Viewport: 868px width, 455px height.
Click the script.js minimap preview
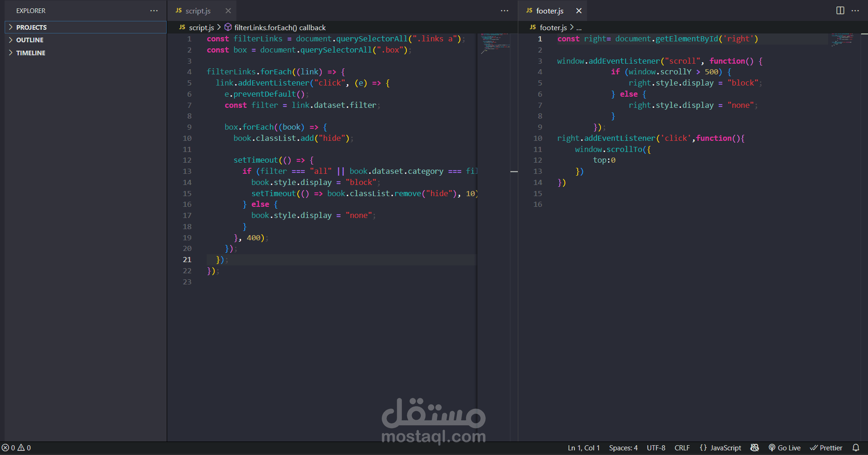[x=495, y=43]
